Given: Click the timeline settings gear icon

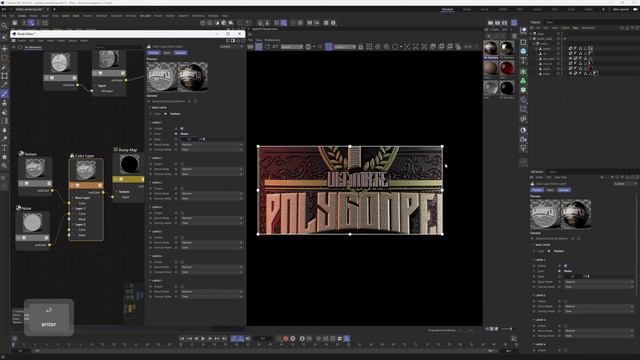Looking at the screenshot, I should tap(15, 338).
